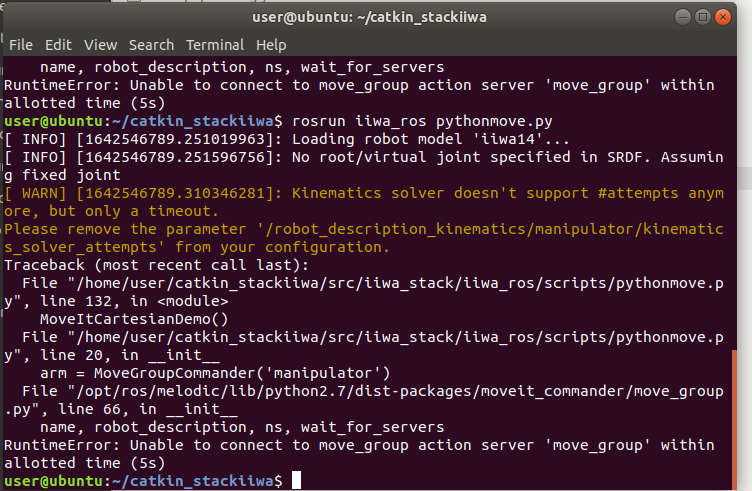Click the cursor at the bottom prompt

296,480
